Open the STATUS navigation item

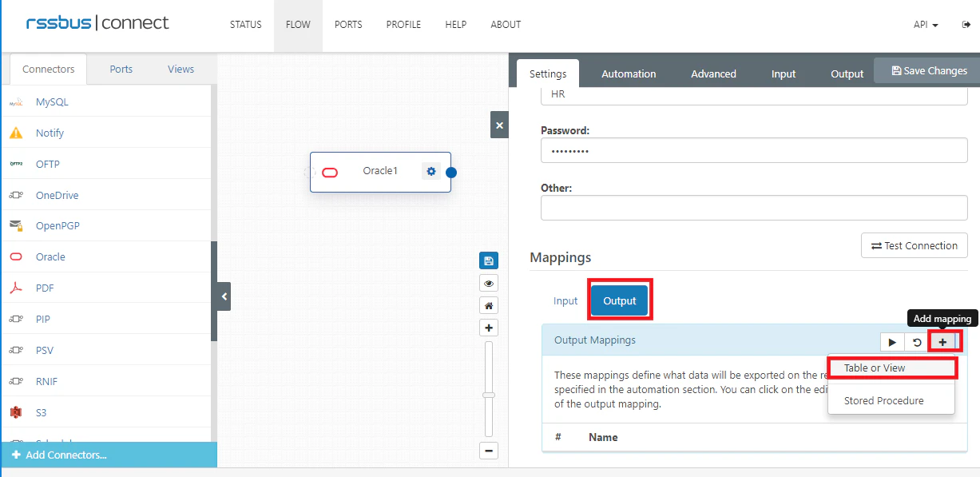246,25
